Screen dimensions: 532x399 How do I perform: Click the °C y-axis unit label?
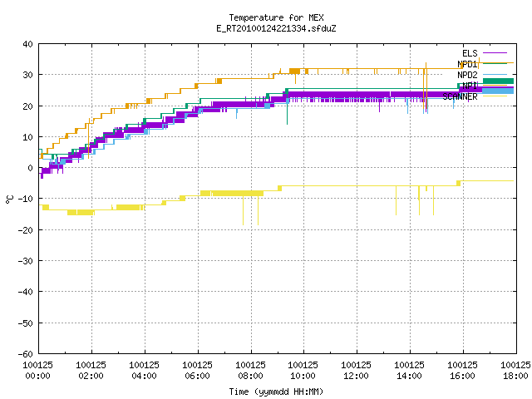tap(9, 199)
